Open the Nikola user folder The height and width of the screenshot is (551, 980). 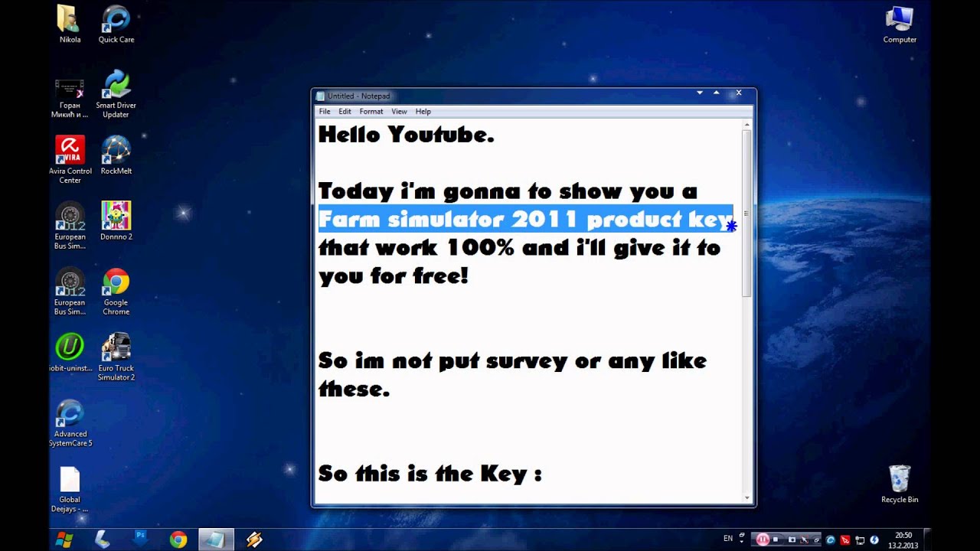pyautogui.click(x=70, y=24)
